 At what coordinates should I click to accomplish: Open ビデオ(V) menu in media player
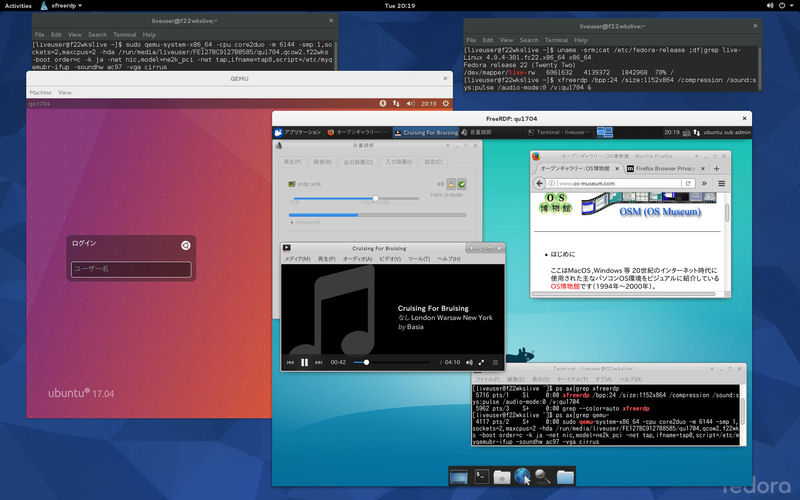coord(390,259)
